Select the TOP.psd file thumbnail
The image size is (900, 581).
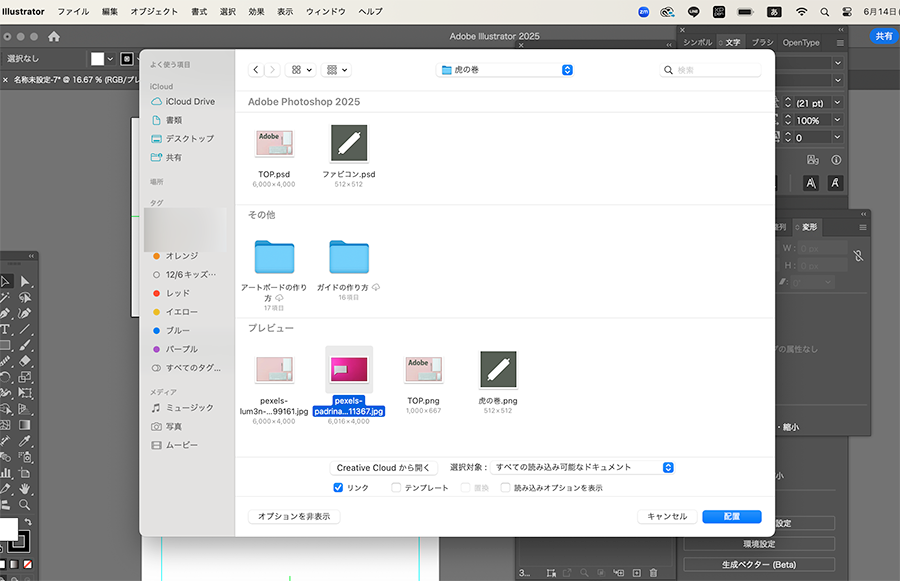click(x=274, y=143)
